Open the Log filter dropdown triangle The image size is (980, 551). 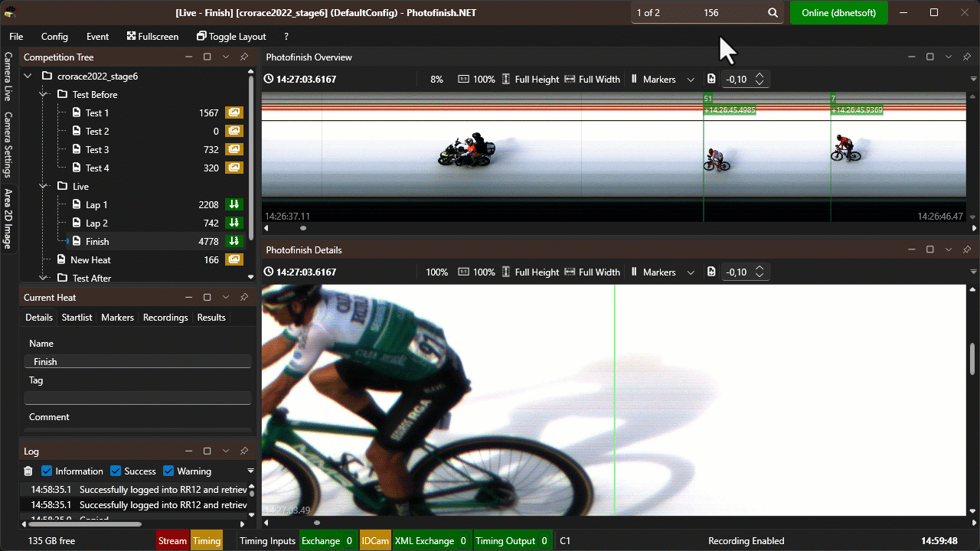coord(250,471)
